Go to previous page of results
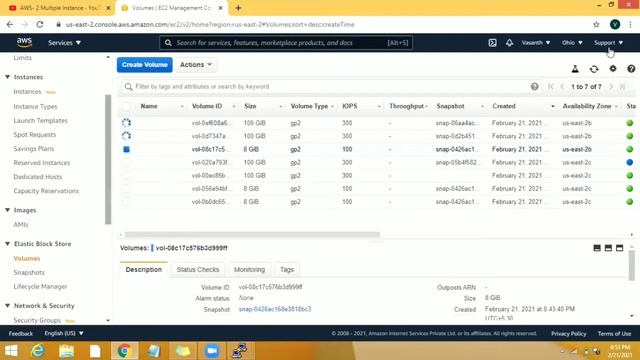This screenshot has width=640, height=360. (562, 87)
